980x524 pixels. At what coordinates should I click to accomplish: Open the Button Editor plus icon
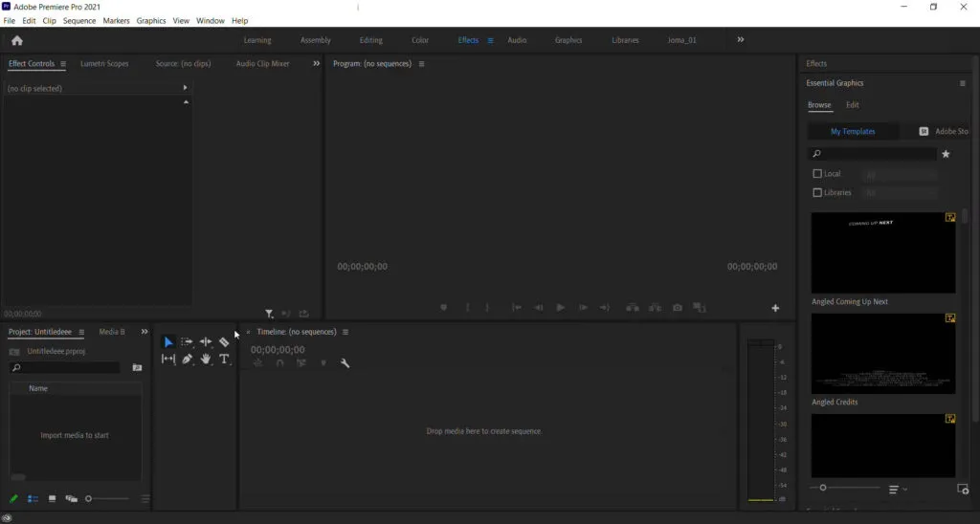[775, 308]
